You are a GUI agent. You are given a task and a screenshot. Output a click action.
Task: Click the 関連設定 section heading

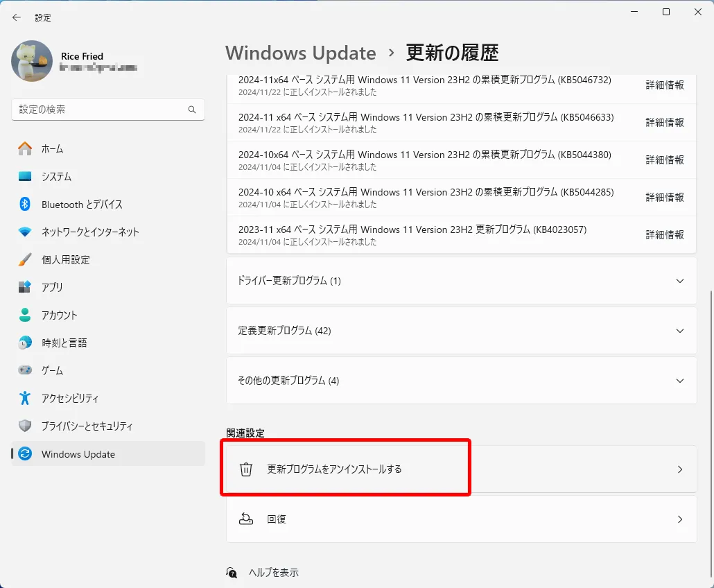click(245, 433)
